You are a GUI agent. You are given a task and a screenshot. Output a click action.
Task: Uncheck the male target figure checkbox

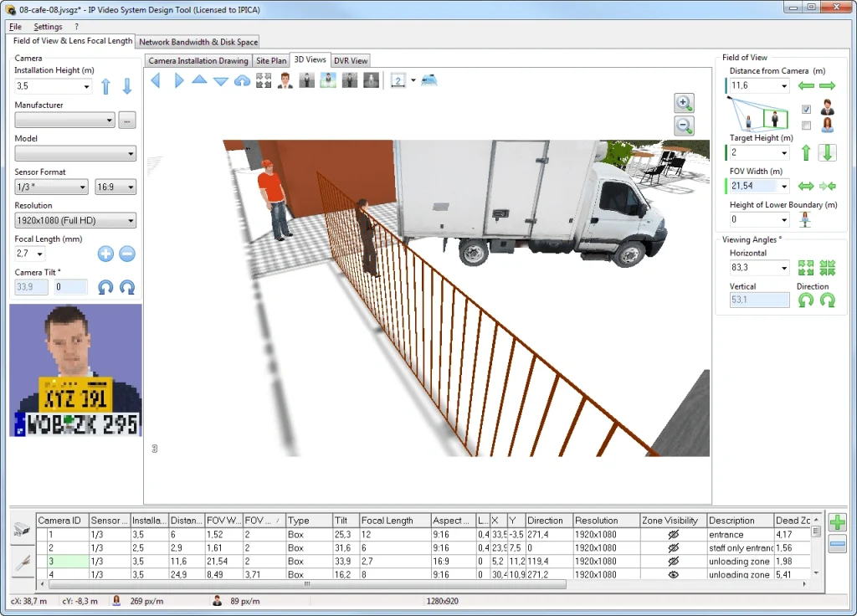805,108
